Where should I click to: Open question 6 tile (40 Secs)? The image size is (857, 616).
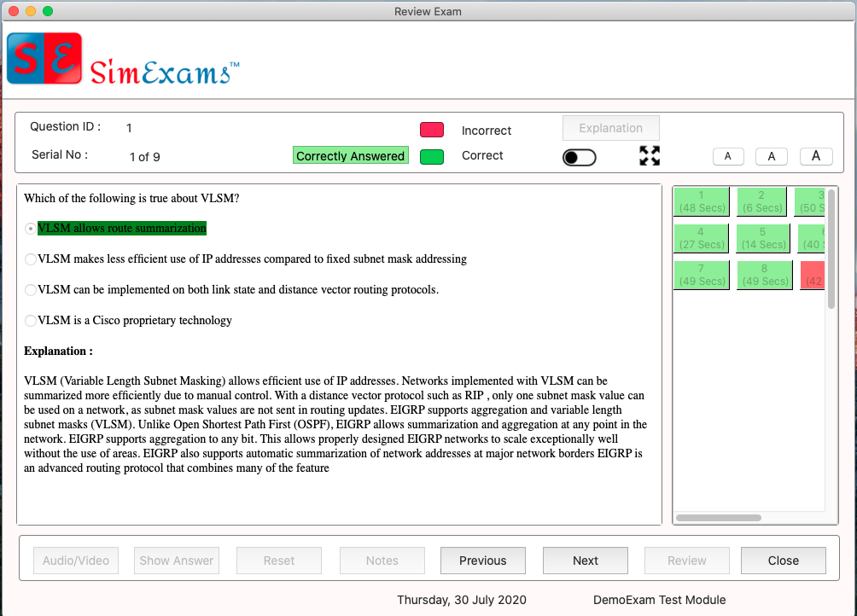(x=812, y=238)
